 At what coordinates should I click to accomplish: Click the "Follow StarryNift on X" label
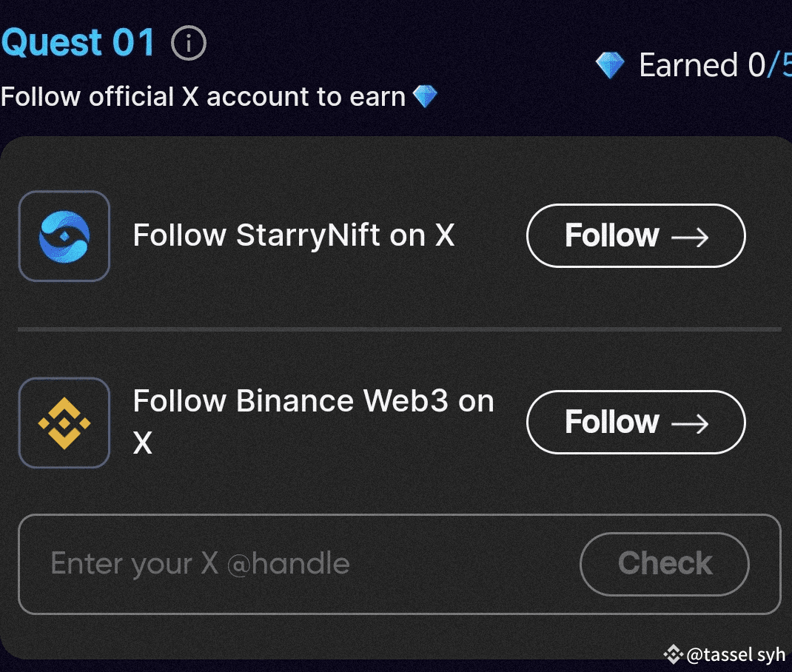tap(293, 235)
